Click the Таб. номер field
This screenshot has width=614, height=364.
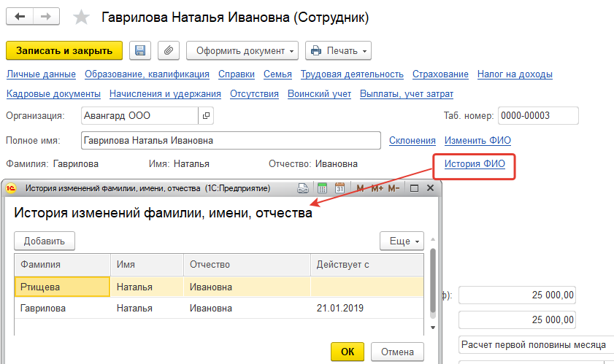[538, 115]
